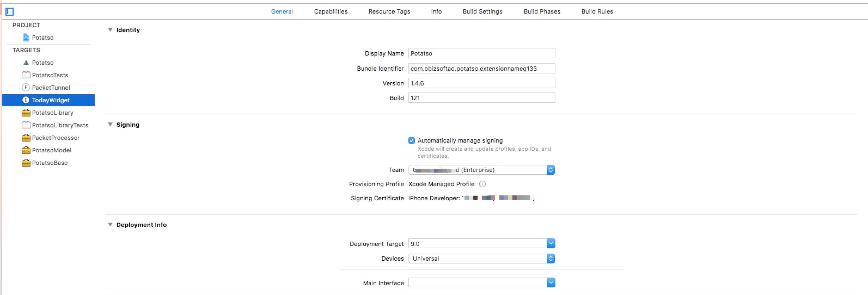Click the Provisioning Profile info icon
Viewport: 868px width, 295px height.
482,184
